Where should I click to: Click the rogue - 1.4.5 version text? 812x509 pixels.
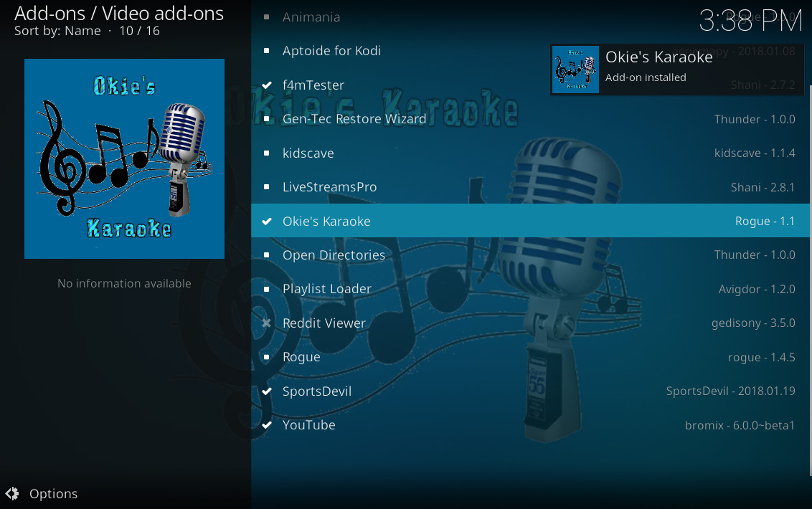coord(761,357)
